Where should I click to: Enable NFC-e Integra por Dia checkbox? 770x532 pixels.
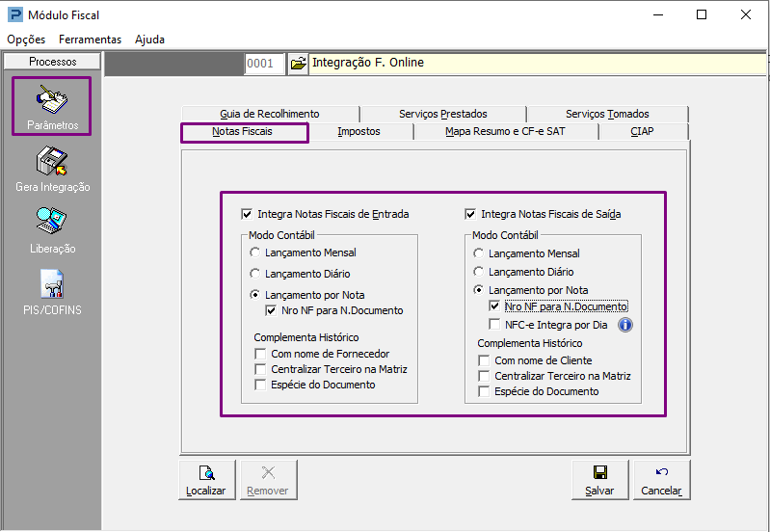tap(494, 325)
